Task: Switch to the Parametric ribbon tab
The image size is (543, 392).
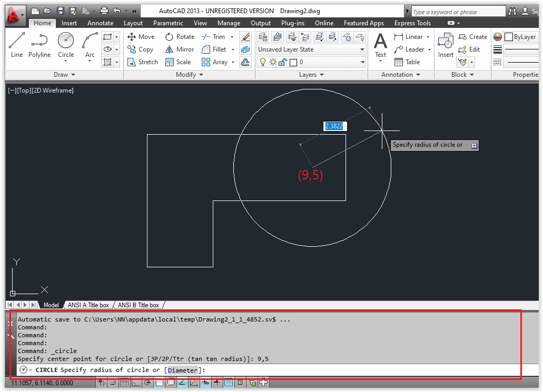Action: click(x=168, y=23)
